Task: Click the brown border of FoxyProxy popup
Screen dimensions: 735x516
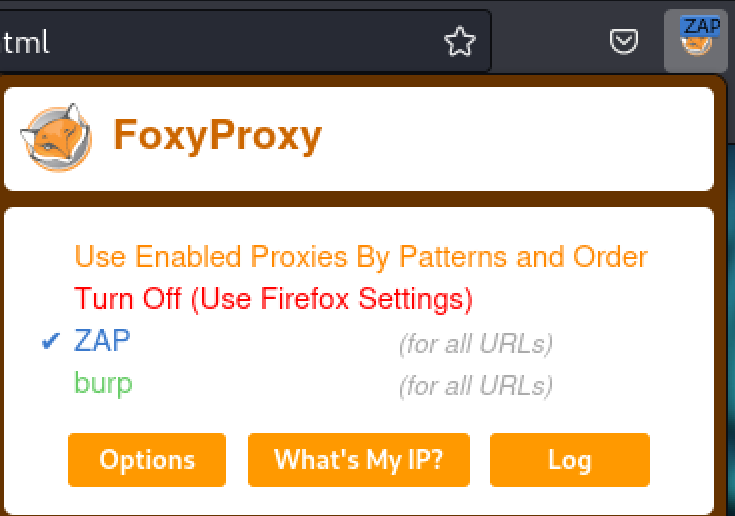Action: tap(360, 199)
